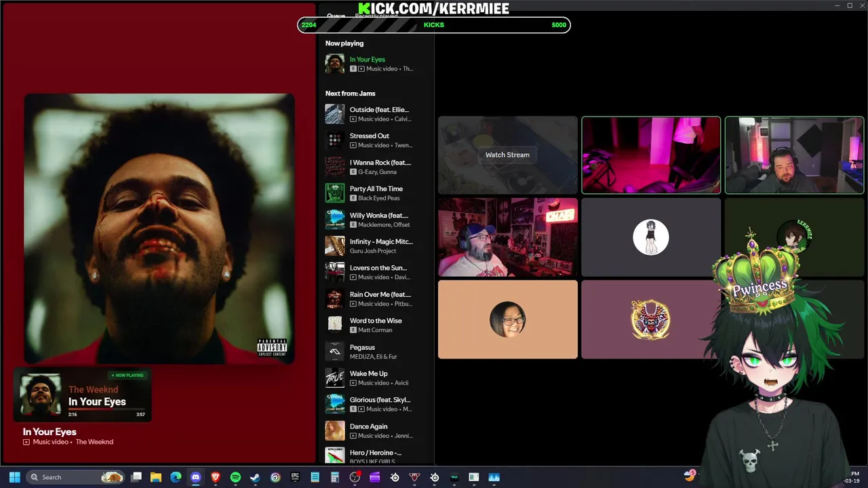Switch to the Queue tab
The width and height of the screenshot is (868, 488).
336,16
